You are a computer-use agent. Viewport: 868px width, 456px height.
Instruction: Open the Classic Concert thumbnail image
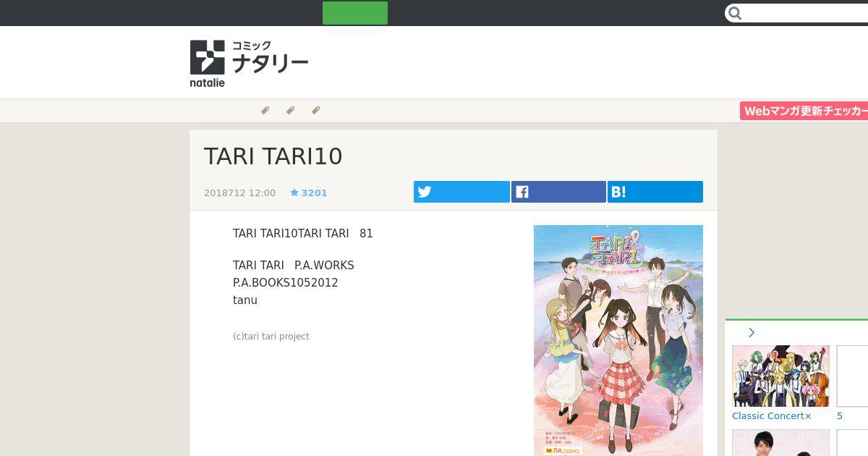[x=780, y=376]
